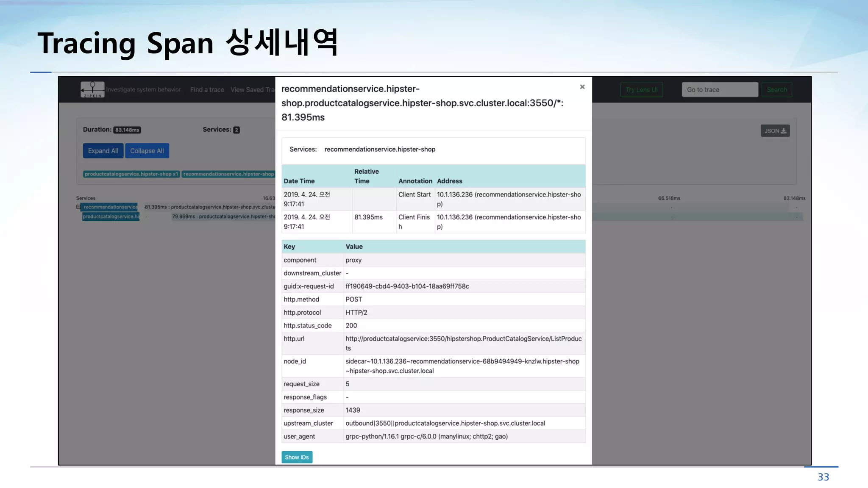Click the component value proxy
The width and height of the screenshot is (868, 488).
353,260
